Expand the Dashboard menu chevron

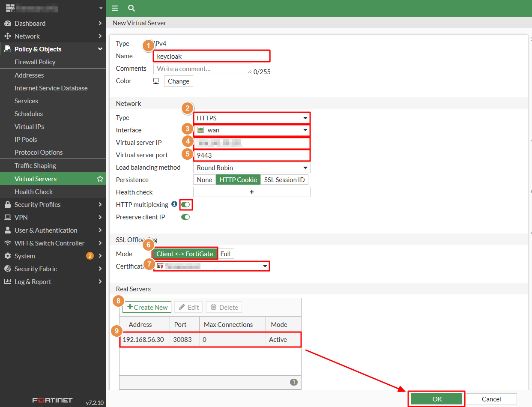(x=100, y=23)
